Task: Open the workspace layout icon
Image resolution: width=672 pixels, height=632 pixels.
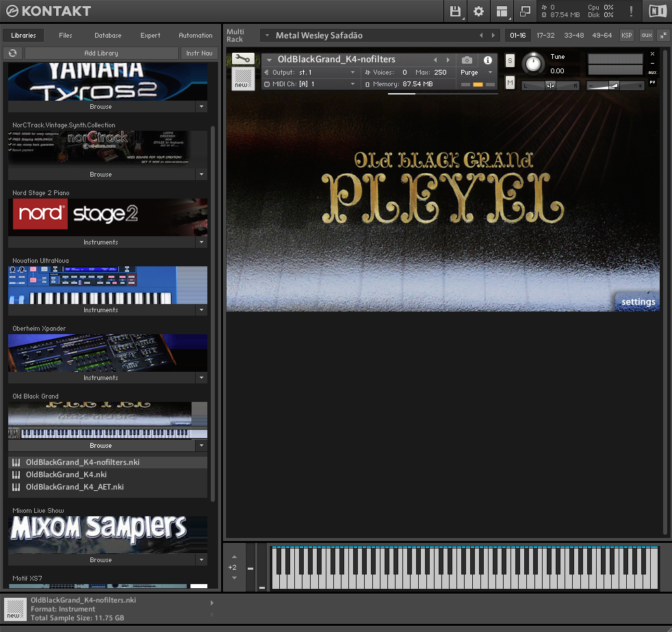Action: coord(502,11)
